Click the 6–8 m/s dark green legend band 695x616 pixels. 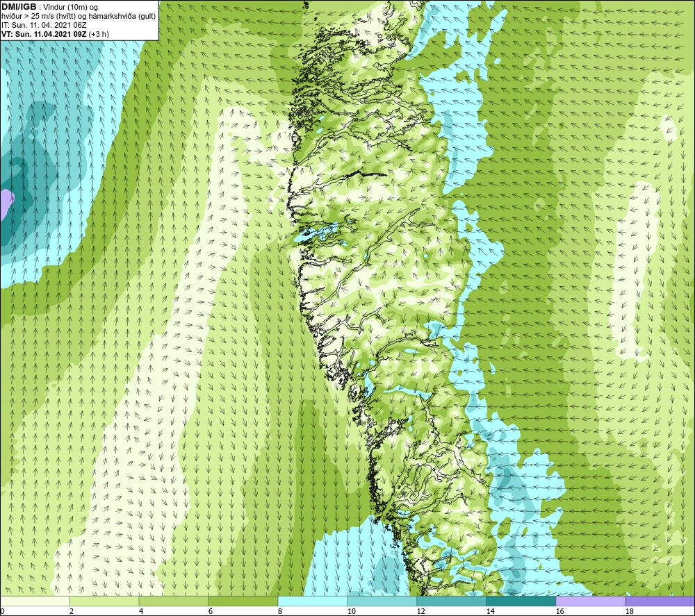coord(243,601)
